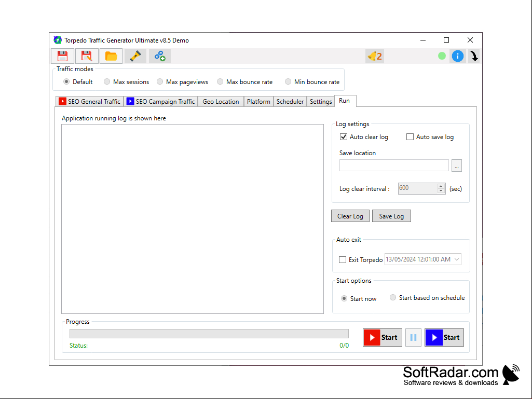Click the flashlight toolbar icon
Screen dimensions: 532x399
coord(135,56)
